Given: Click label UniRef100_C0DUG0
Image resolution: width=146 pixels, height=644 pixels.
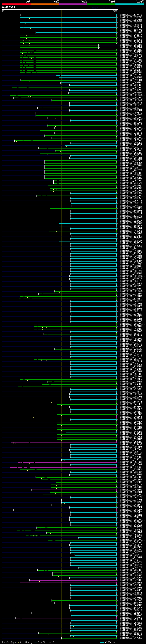Looking at the screenshot, I should (x=131, y=542).
